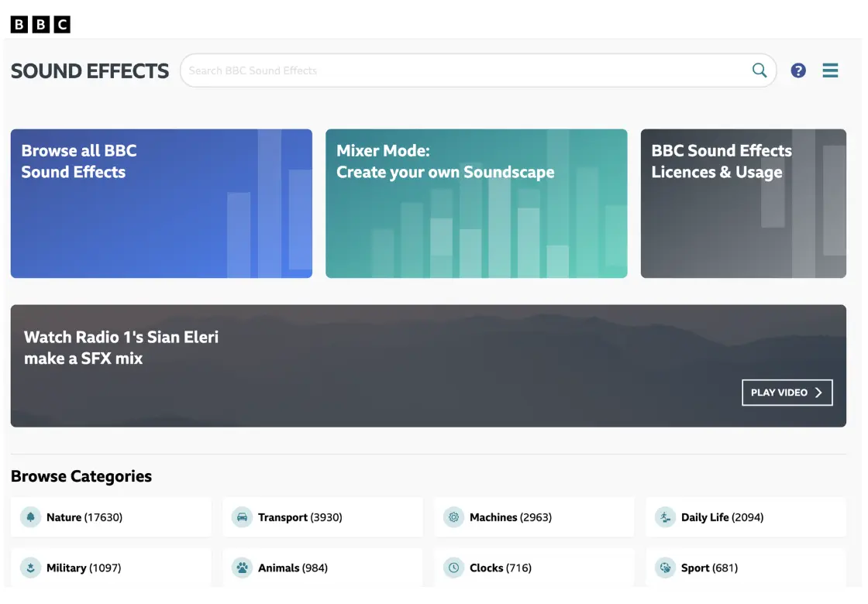Open the Animals (984) category
This screenshot has height=604, width=868.
point(322,568)
